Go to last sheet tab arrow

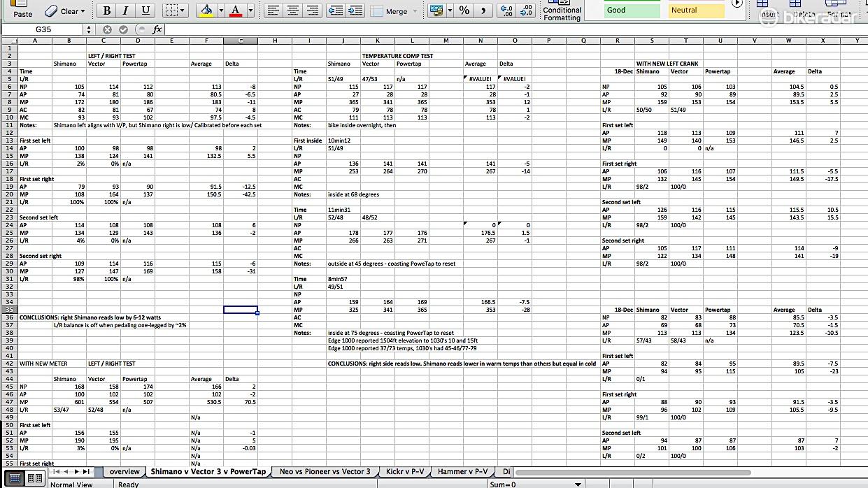[x=87, y=472]
